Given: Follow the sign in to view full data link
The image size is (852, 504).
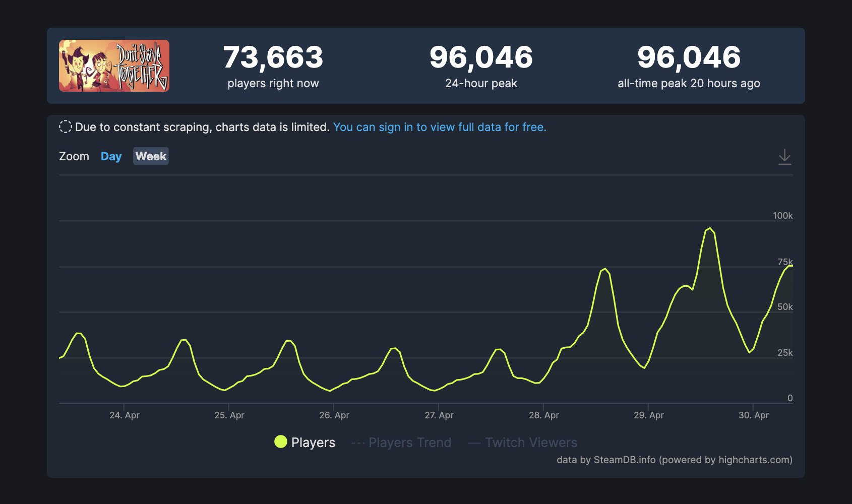Looking at the screenshot, I should pos(440,127).
